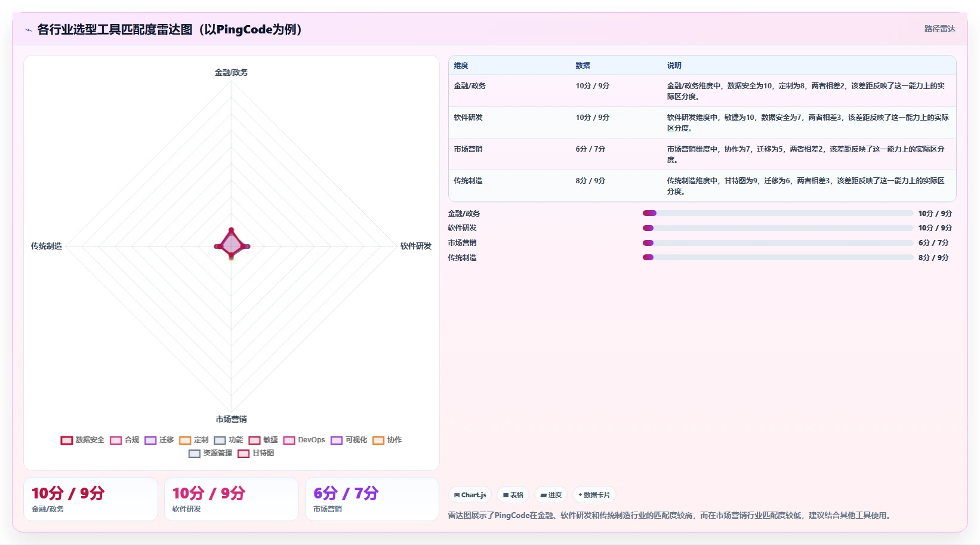Image resolution: width=980 pixels, height=545 pixels.
Task: Toggle the 数据安全 legend series
Action: click(x=82, y=440)
